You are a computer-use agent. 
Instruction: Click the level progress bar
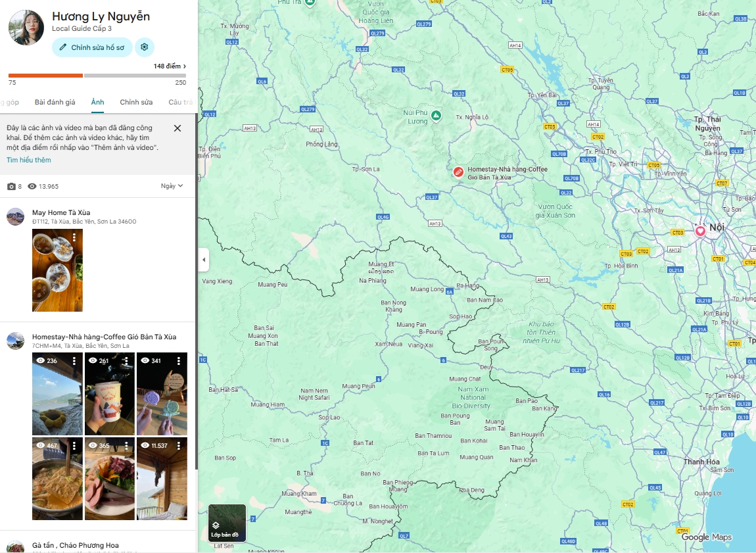[x=97, y=76]
